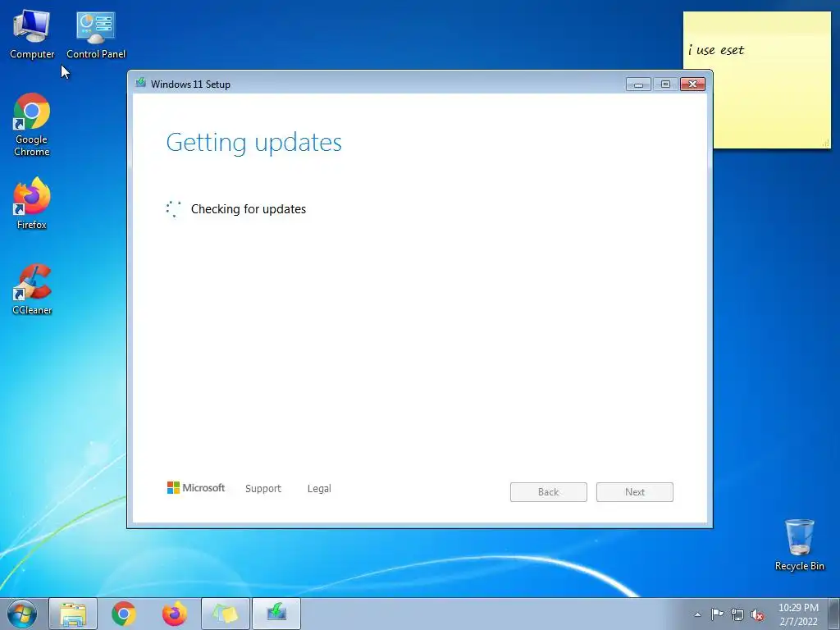Image resolution: width=840 pixels, height=630 pixels.
Task: Click the Show desktop strip
Action: (834, 614)
